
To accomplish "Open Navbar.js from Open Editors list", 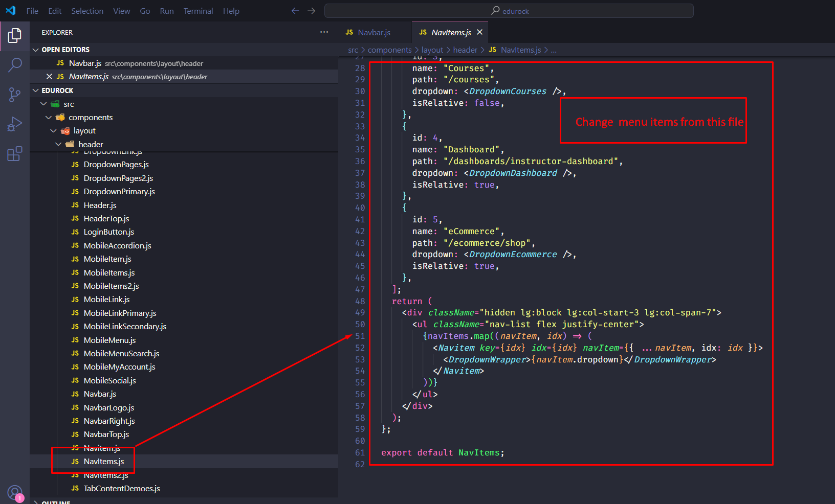I will [x=184, y=63].
